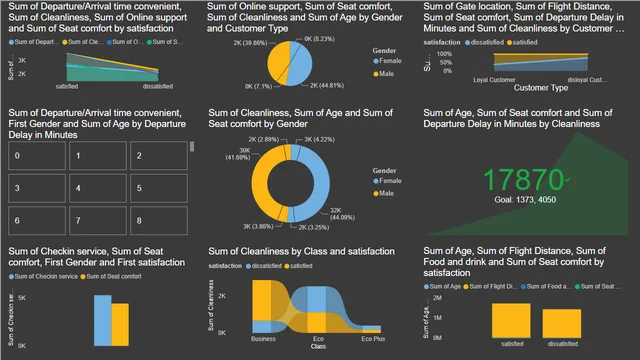
Task: Click the 3K (4.22%) donut label
Action: [x=320, y=140]
